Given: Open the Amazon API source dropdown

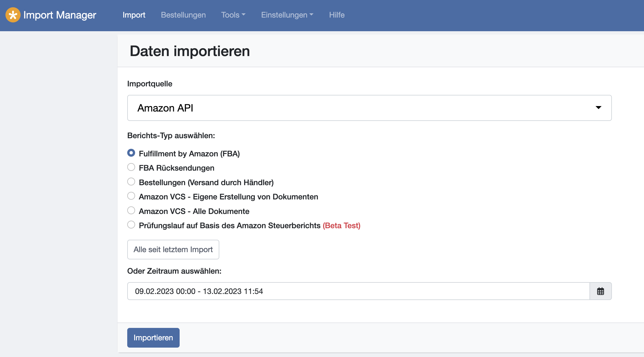Looking at the screenshot, I should coord(369,108).
